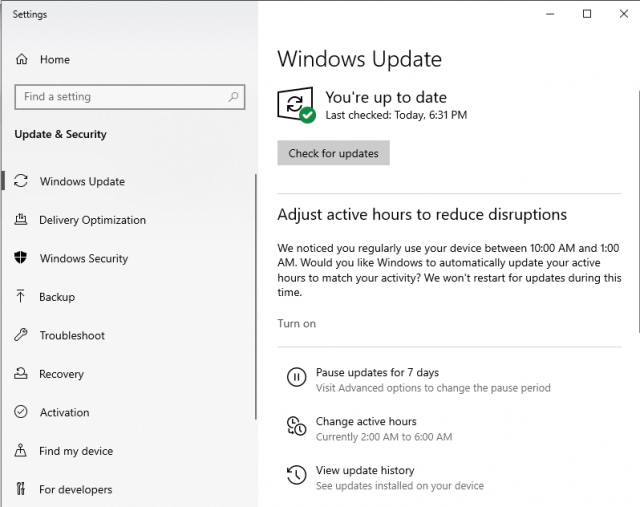Focus the Find a setting search box
The width and height of the screenshot is (640, 507).
coord(120,97)
